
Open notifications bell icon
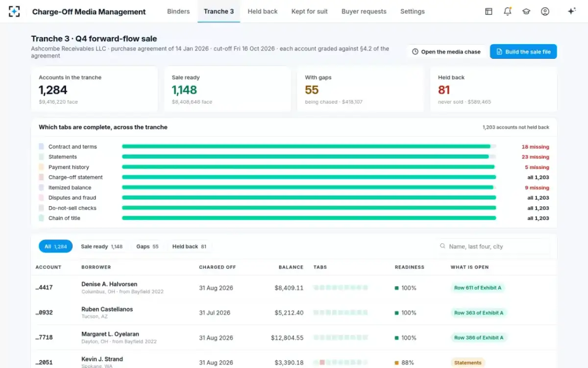[508, 11]
